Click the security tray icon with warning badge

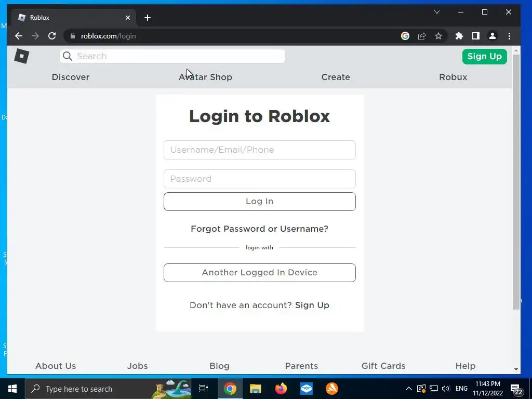coord(421,389)
